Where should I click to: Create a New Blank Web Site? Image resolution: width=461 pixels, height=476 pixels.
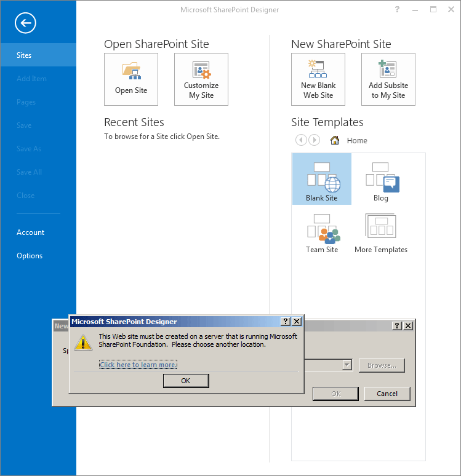pos(318,79)
